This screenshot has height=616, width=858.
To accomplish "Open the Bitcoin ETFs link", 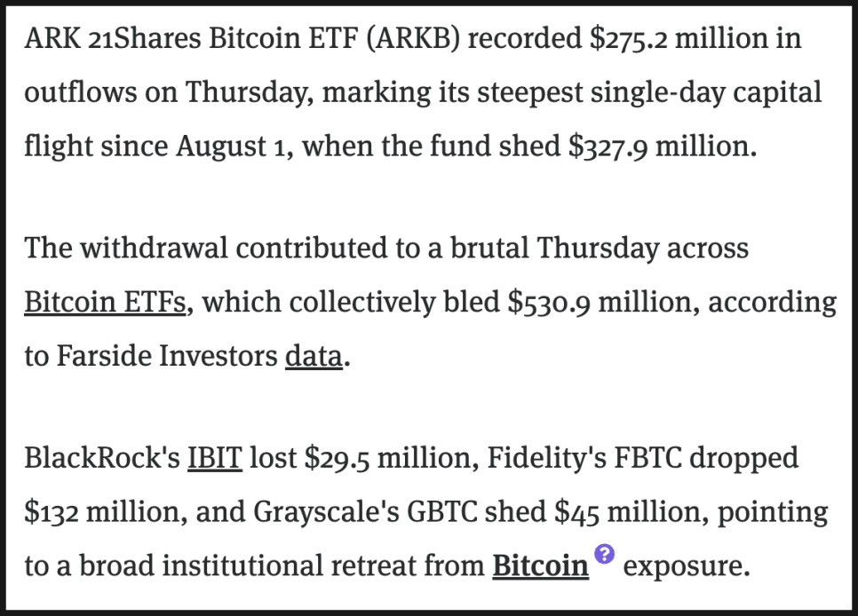I will pos(105,303).
